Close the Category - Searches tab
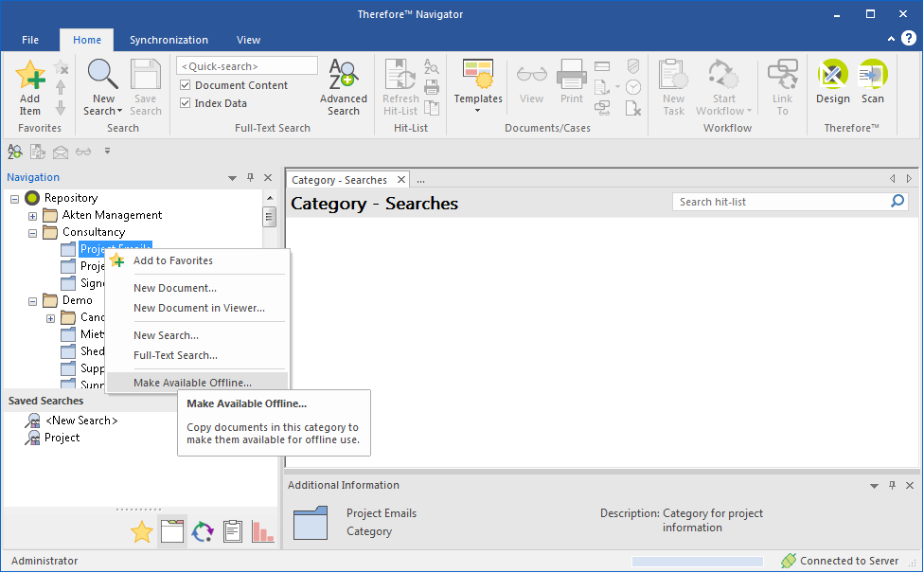Image resolution: width=924 pixels, height=573 pixels. (400, 180)
